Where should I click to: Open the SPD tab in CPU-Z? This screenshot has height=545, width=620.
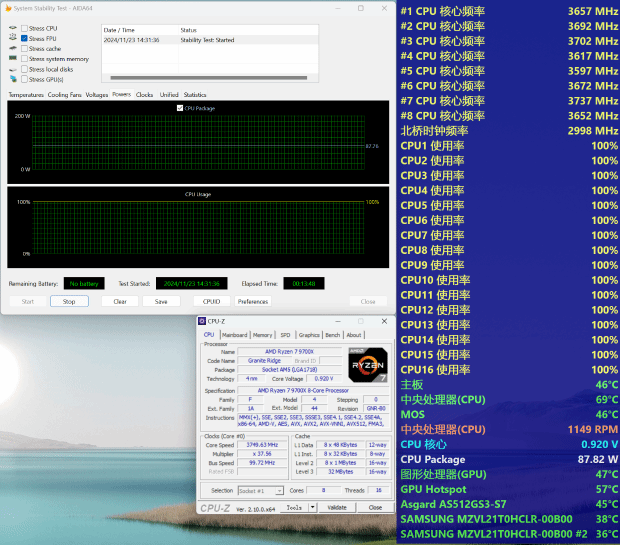tap(285, 335)
